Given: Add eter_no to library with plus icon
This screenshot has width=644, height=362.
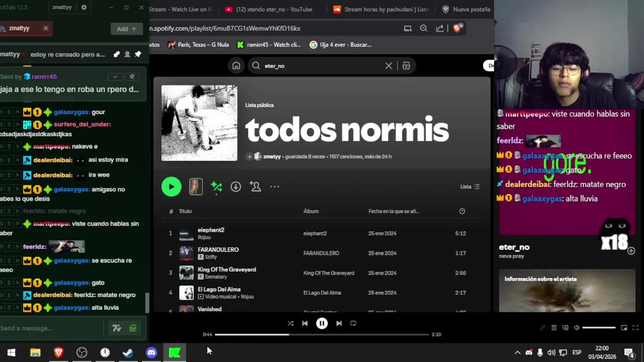Looking at the screenshot, I should (631, 251).
